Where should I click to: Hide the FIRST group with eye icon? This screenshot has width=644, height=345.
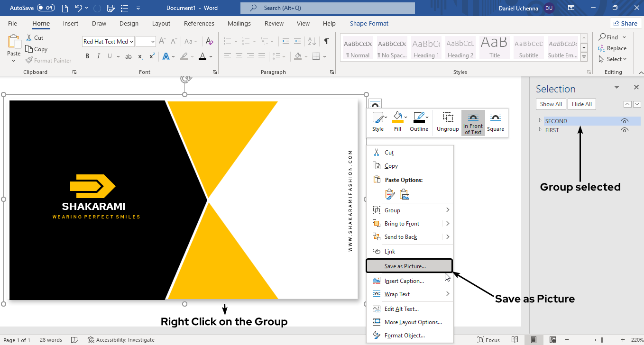click(x=625, y=130)
